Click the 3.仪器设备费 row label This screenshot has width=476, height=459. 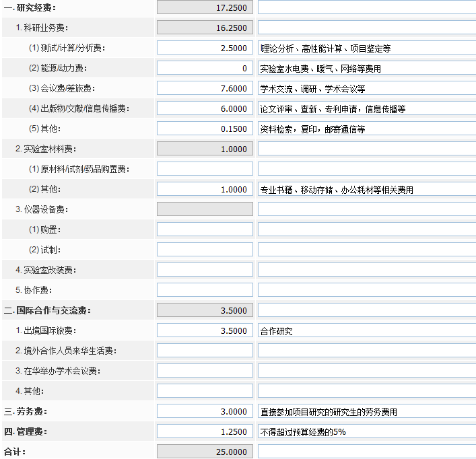(42, 209)
